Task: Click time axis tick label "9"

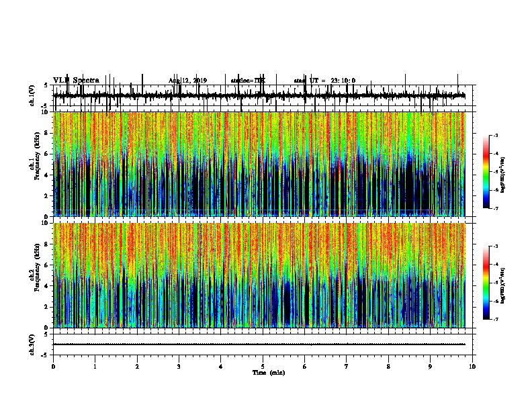Action: pyautogui.click(x=430, y=367)
